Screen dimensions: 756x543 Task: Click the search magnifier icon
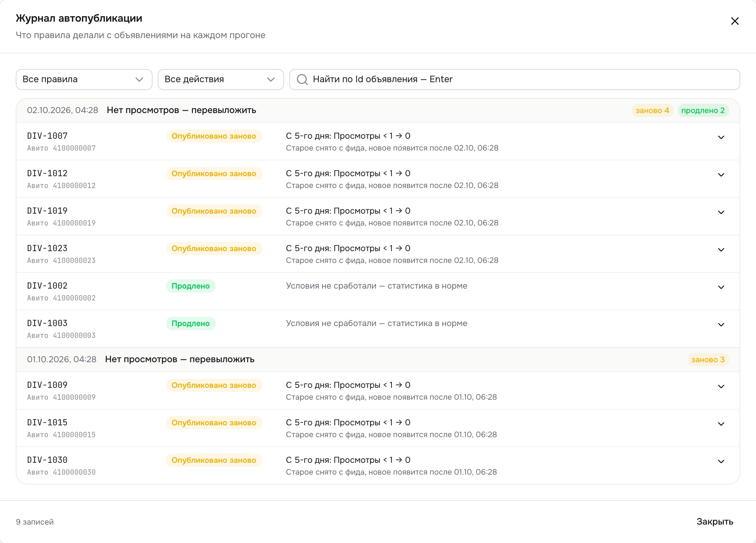[302, 79]
